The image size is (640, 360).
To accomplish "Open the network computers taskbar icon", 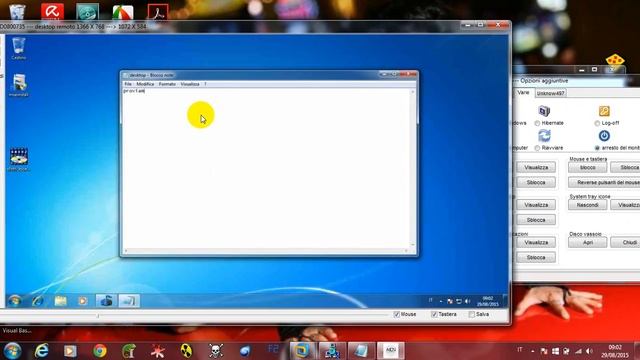I will (x=331, y=351).
